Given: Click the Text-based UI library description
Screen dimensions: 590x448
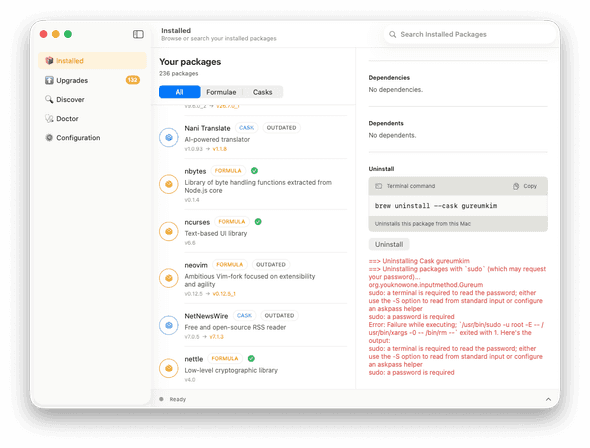Looking at the screenshot, I should coord(216,234).
